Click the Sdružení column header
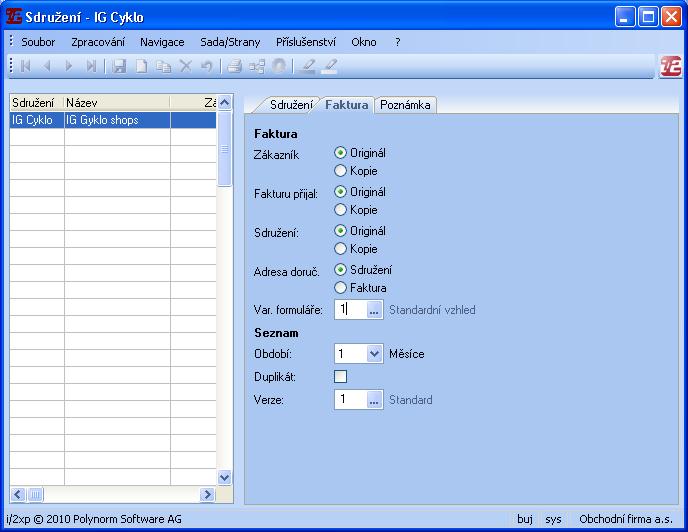This screenshot has height=532, width=688. [37, 103]
